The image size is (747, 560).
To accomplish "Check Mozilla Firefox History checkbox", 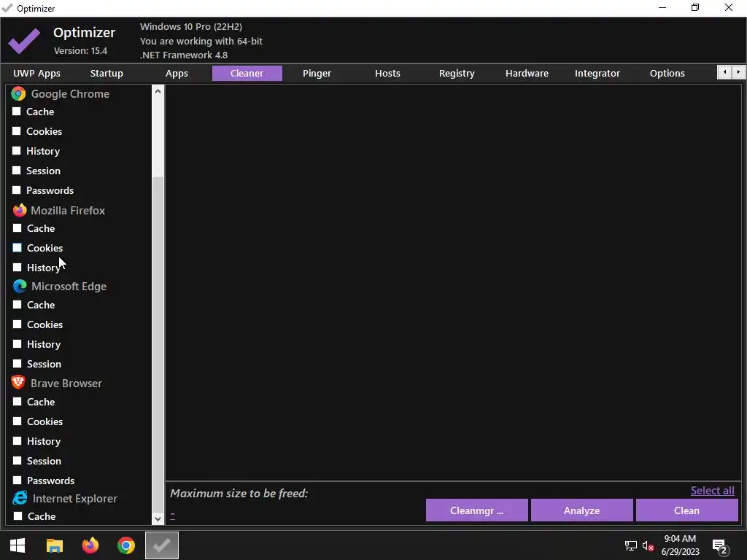I will pos(18,267).
